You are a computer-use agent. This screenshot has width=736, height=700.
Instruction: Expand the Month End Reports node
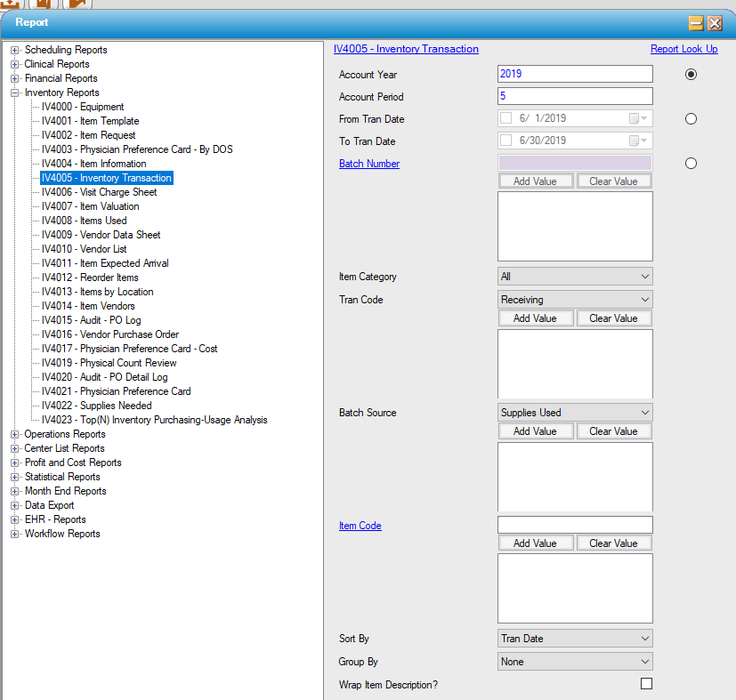15,491
